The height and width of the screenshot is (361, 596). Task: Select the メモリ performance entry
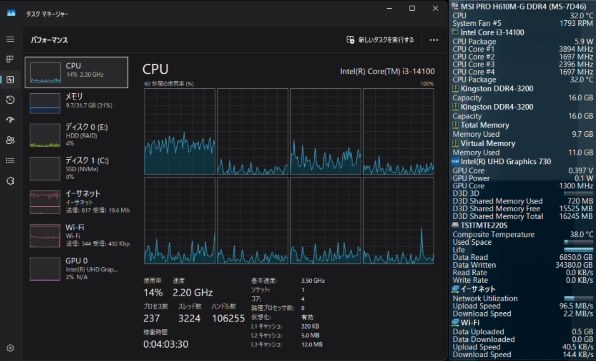(x=76, y=103)
